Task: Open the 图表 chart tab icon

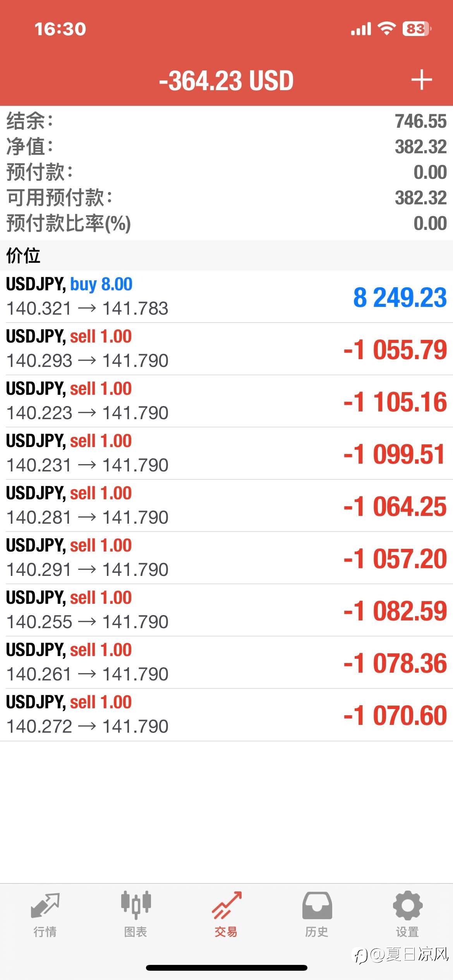Action: click(136, 905)
